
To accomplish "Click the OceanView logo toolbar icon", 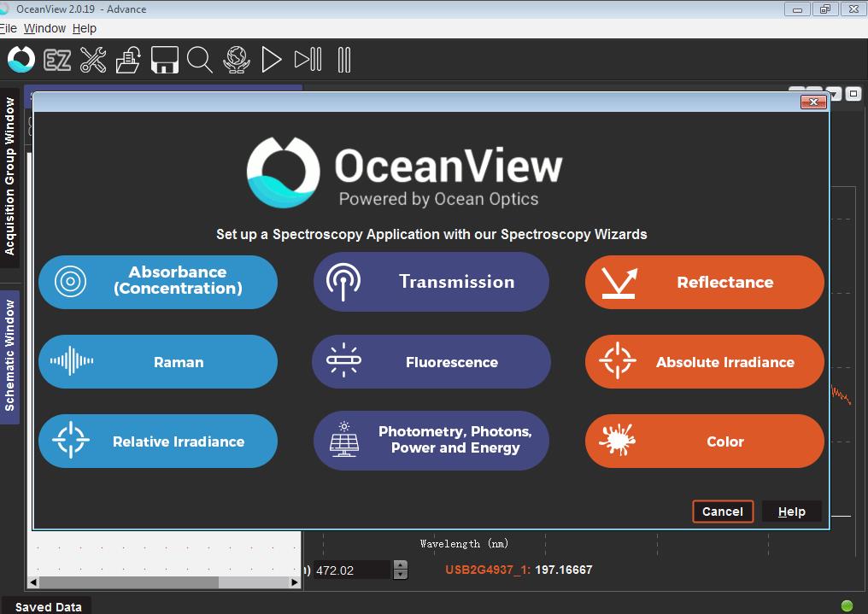I will 20,60.
